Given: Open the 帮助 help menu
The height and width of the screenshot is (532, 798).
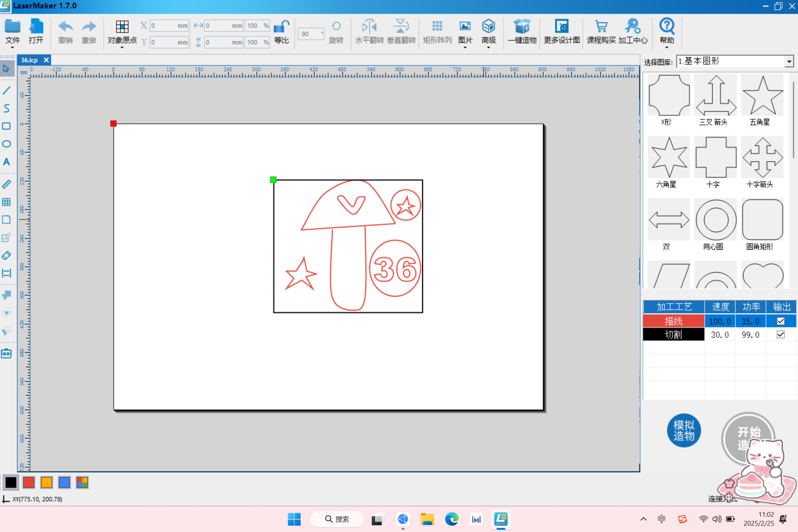Looking at the screenshot, I should coord(667,32).
